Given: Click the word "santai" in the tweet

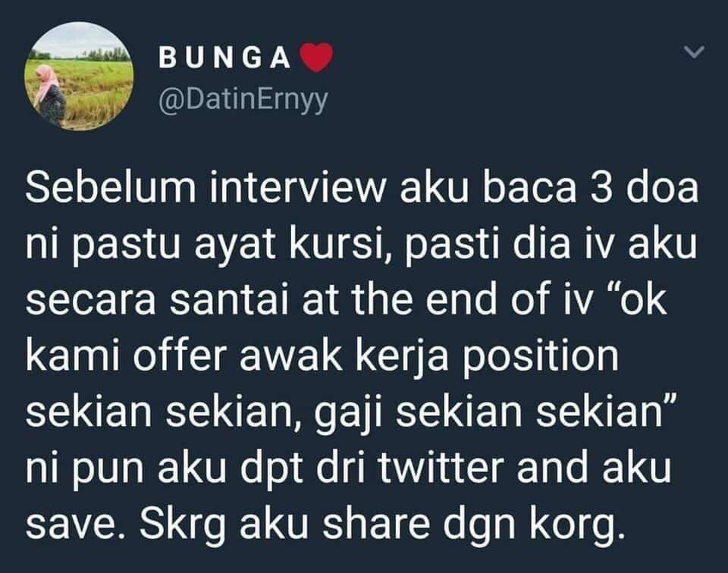Looking at the screenshot, I should [231, 300].
